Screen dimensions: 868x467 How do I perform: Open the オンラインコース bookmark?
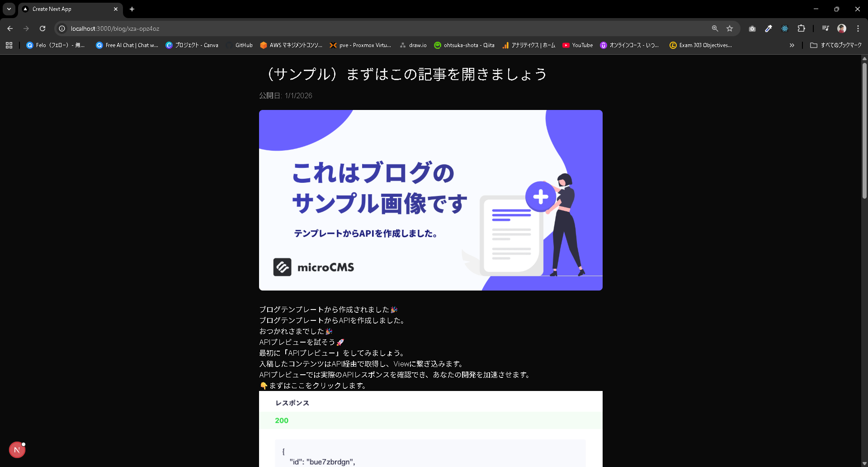629,45
